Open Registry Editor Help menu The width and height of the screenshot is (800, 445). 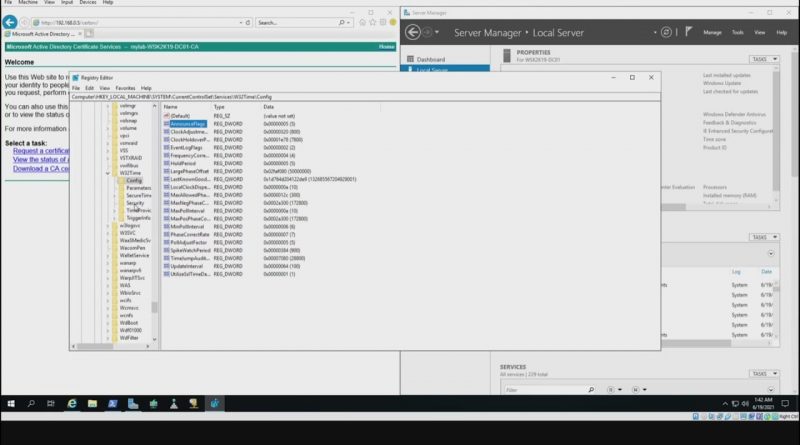[x=146, y=88]
